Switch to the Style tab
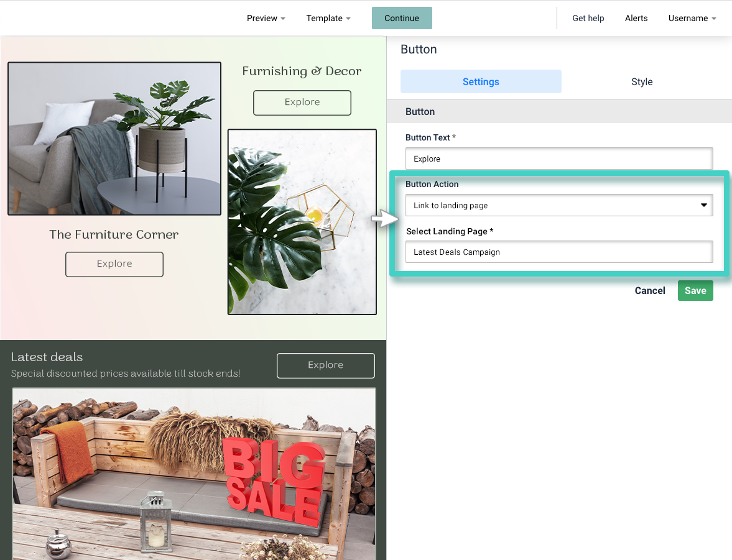 pos(641,81)
